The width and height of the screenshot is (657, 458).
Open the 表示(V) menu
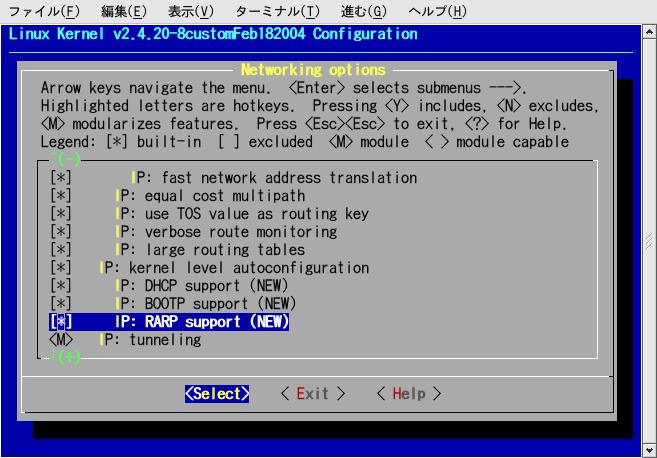click(x=191, y=11)
